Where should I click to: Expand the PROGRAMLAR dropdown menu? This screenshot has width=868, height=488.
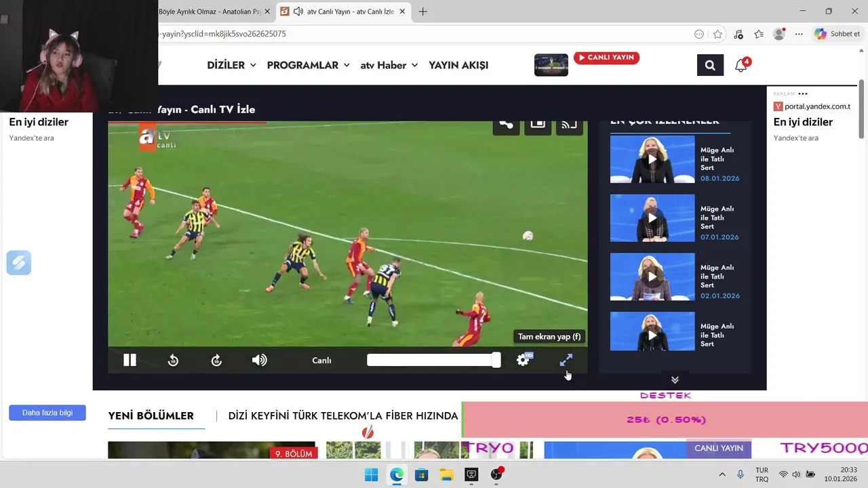tap(308, 65)
